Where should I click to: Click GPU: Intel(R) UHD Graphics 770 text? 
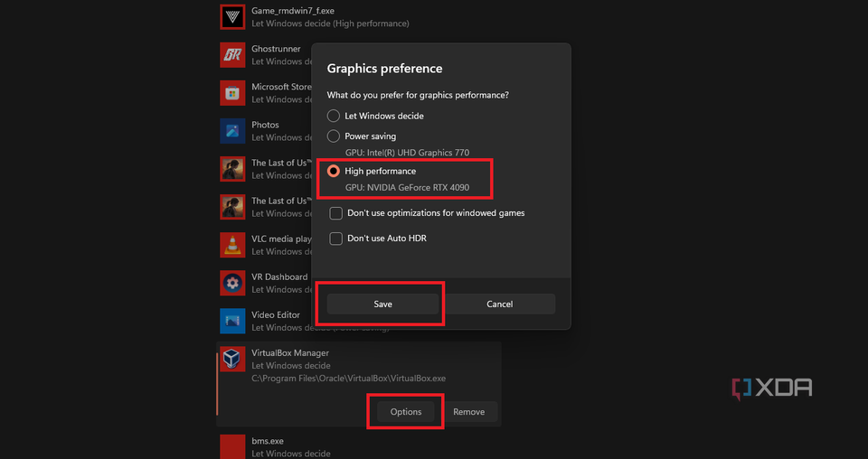(407, 153)
